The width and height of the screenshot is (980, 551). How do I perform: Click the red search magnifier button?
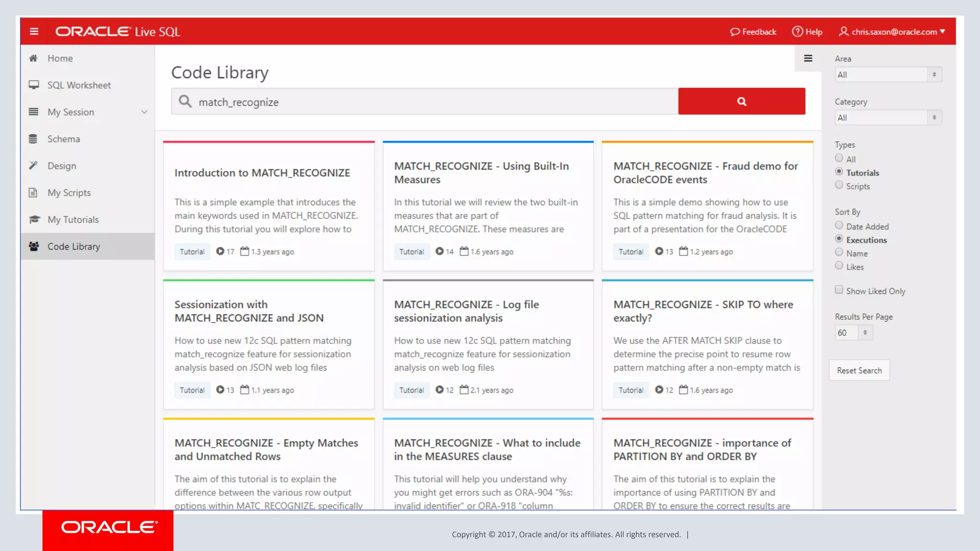(x=741, y=101)
